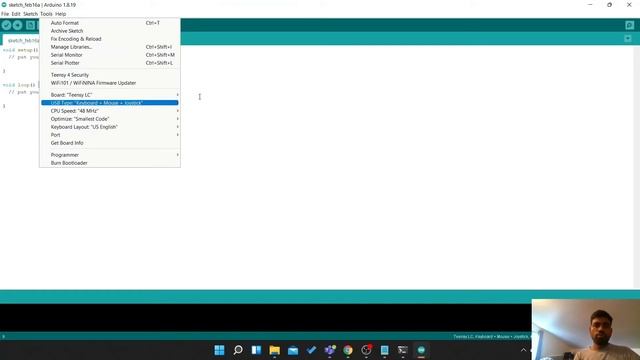Open the Edit menu
Viewport: 640px width, 360px height.
point(16,14)
